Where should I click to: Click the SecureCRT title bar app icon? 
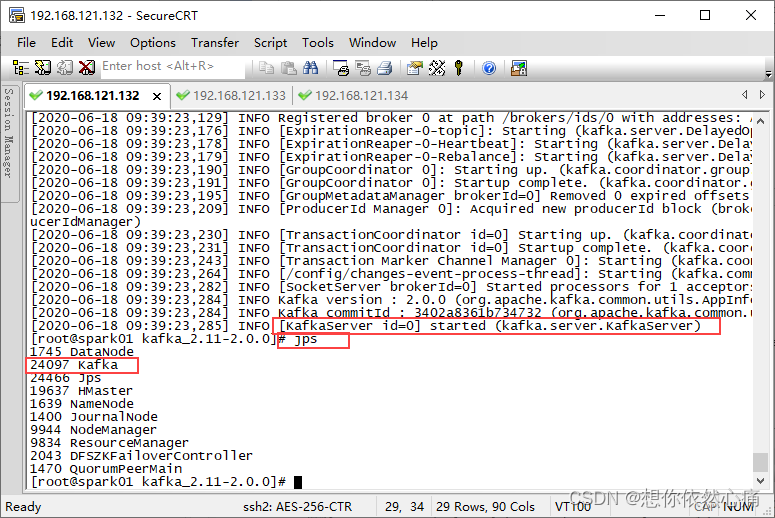[16, 15]
